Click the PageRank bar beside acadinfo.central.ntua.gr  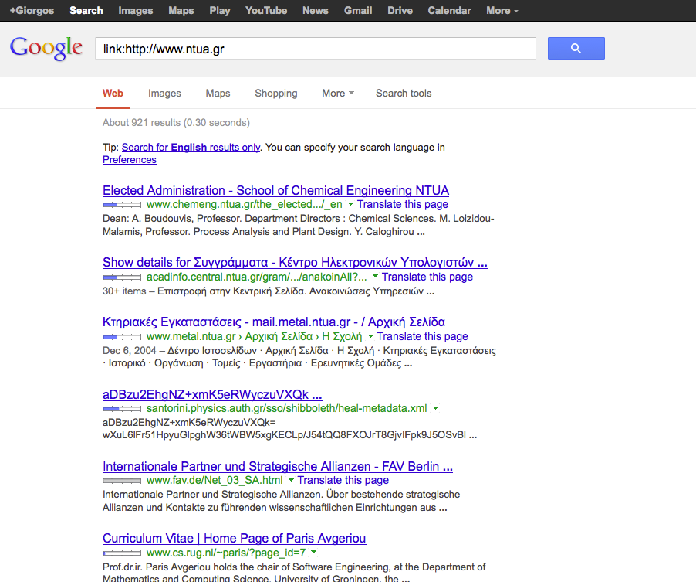click(x=122, y=277)
